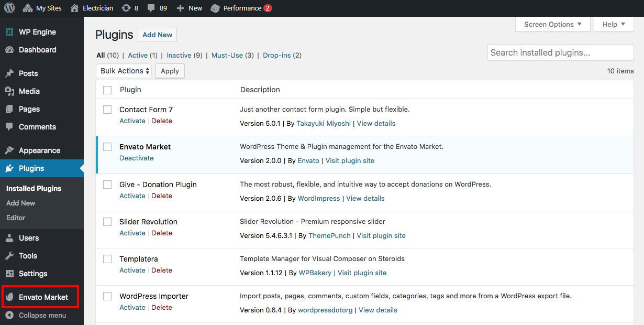Click the Search installed plugins field
The image size is (644, 325).
[560, 52]
